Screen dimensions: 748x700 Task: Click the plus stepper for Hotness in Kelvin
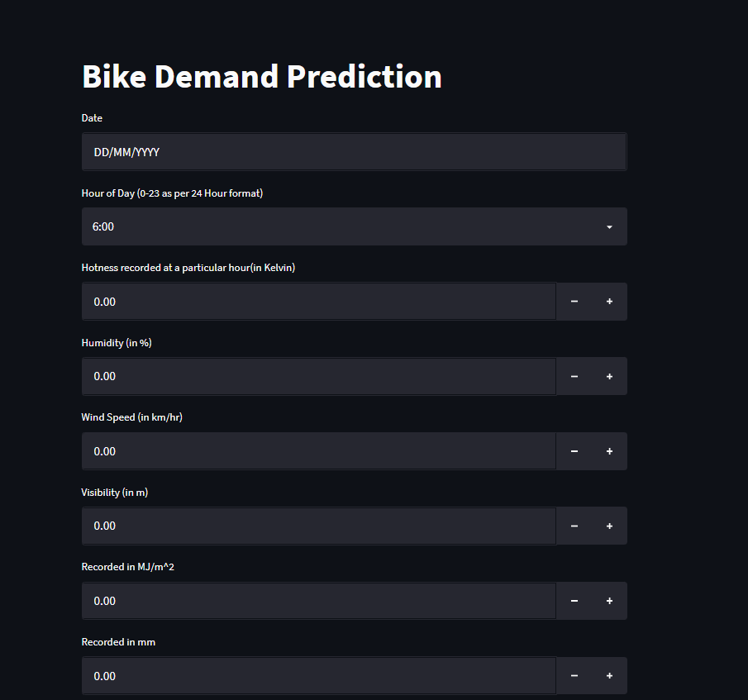point(609,301)
